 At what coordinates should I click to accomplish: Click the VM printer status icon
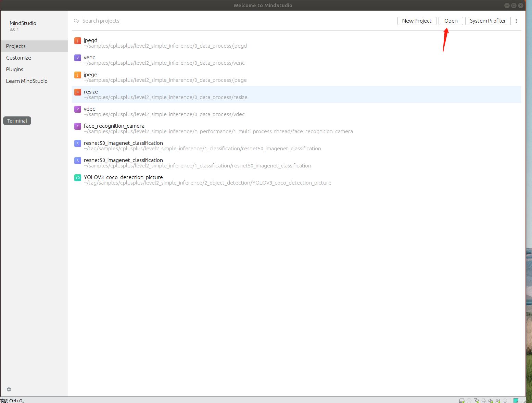pyautogui.click(x=483, y=401)
